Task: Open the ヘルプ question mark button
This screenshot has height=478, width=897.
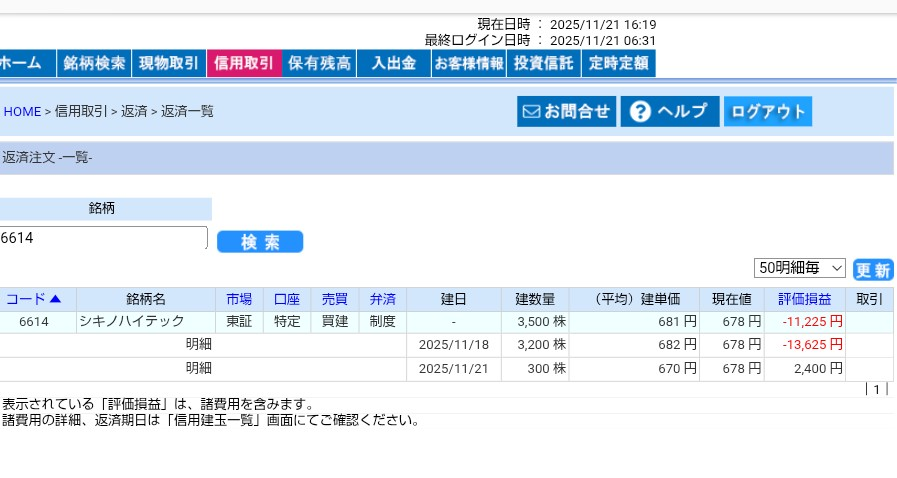Action: coord(669,111)
